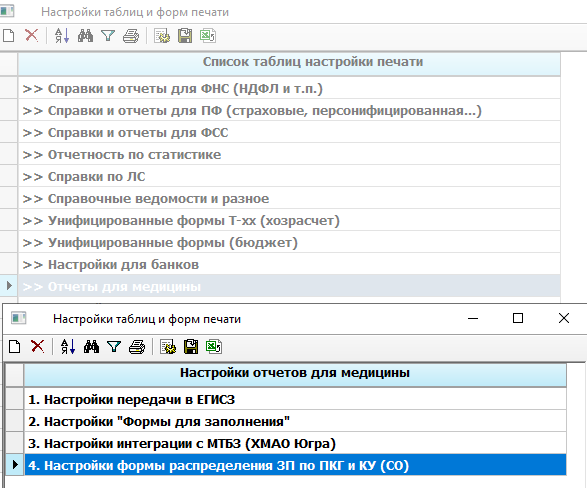Click row indicator beside "1. Настройки передачи в ЕГИСЗ"
Viewport: 587px width, 488px height.
click(15, 399)
